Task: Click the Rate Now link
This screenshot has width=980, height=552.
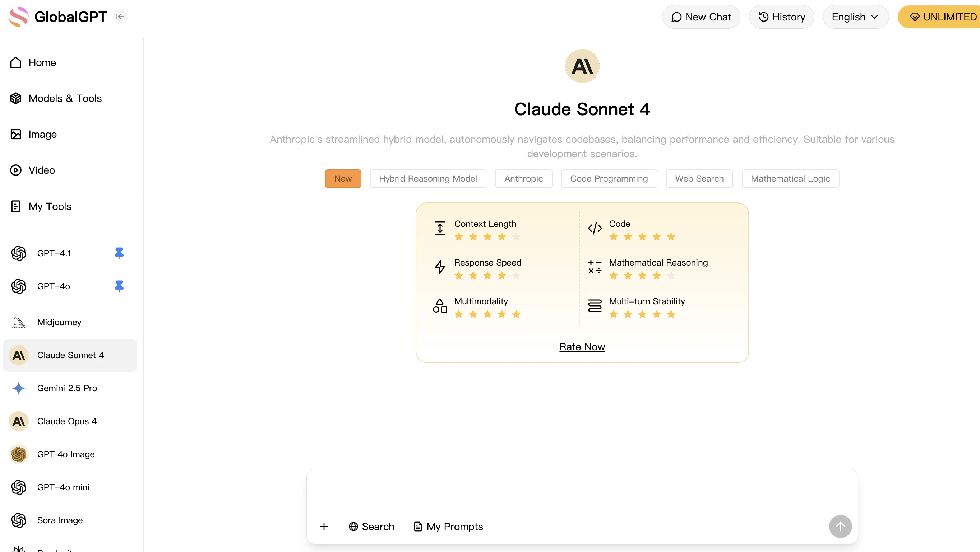Action: (x=582, y=347)
